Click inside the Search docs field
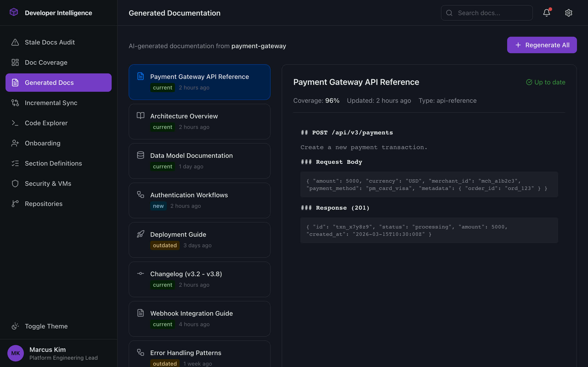Screen dimensions: 588x367 tap(486, 13)
